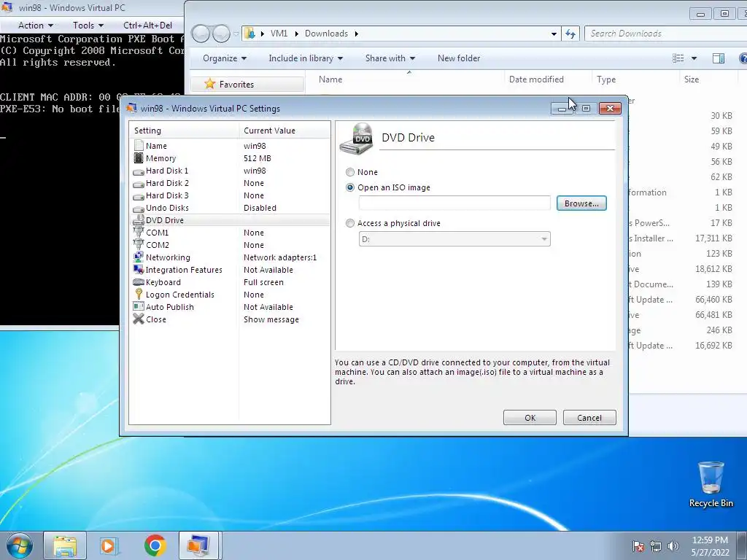Click the network tray icon
Image resolution: width=747 pixels, height=560 pixels.
(656, 546)
